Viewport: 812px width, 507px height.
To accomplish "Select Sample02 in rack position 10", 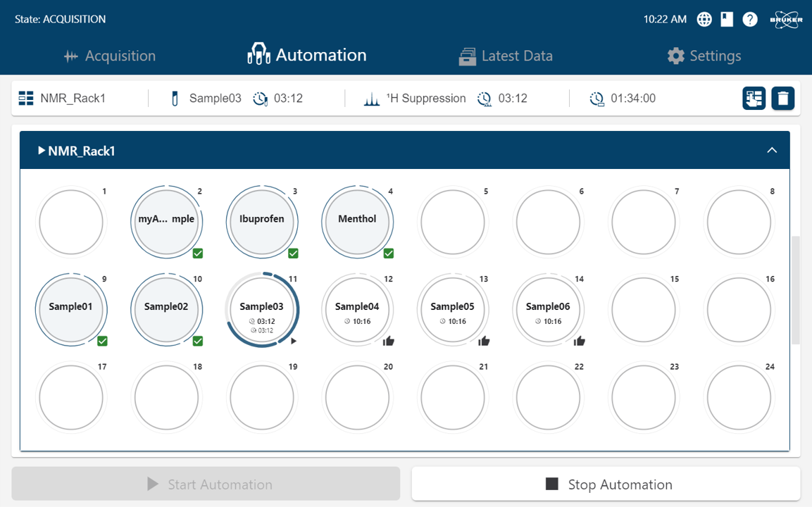I will [166, 309].
